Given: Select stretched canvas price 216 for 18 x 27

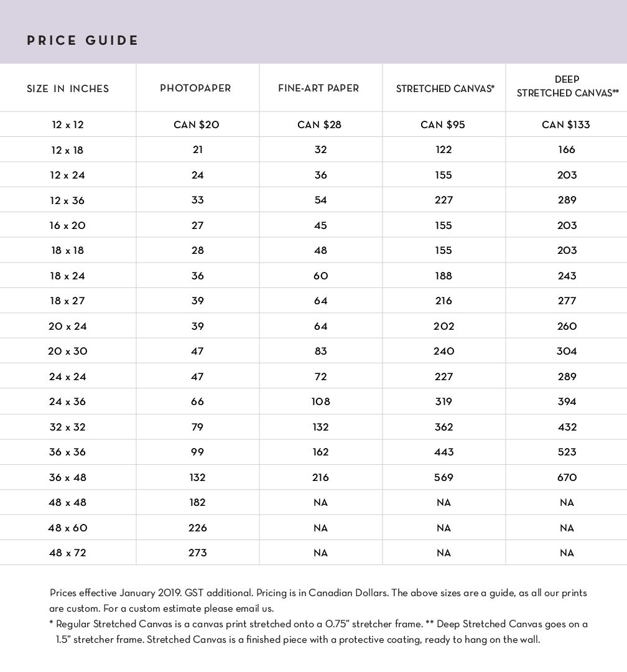Looking at the screenshot, I should click(x=444, y=301).
